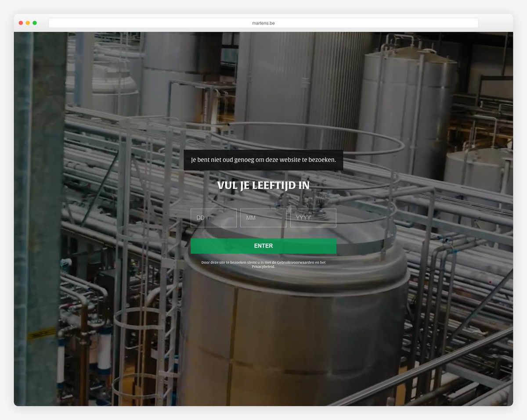527x420 pixels.
Task: Click the age error message banner
Action: (x=263, y=160)
